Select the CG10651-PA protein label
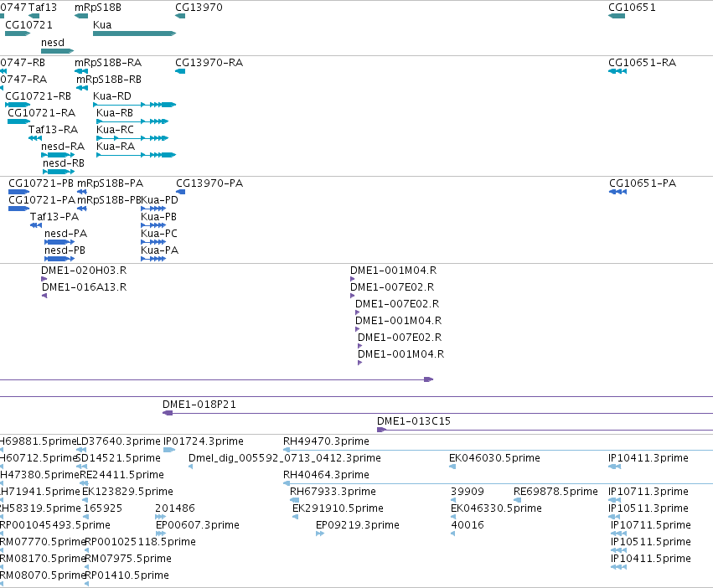 (x=643, y=183)
